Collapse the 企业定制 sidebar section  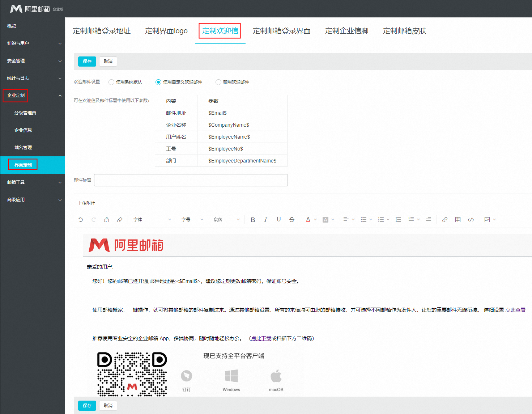point(33,95)
